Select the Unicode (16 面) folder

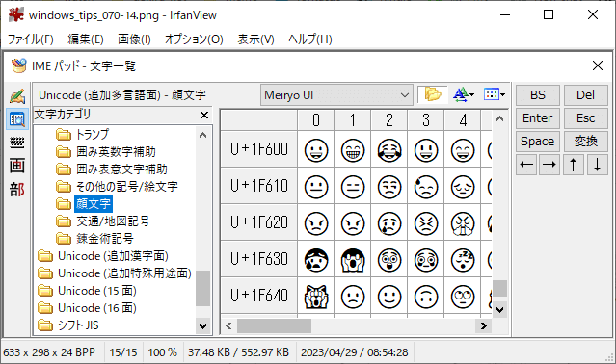click(x=87, y=308)
